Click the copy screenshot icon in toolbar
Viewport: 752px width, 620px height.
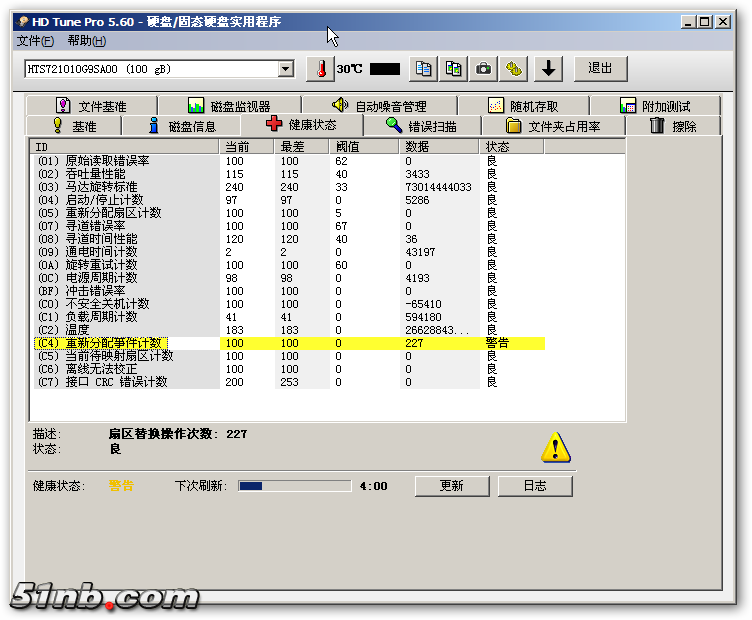pyautogui.click(x=454, y=69)
